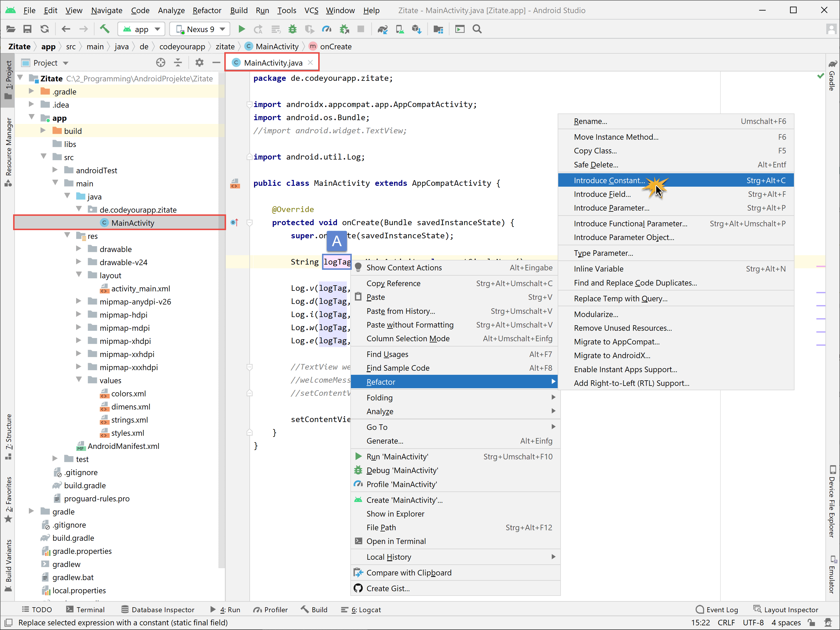840x630 pixels.
Task: Click the UTF-8 encoding indicator
Action: coord(753,623)
